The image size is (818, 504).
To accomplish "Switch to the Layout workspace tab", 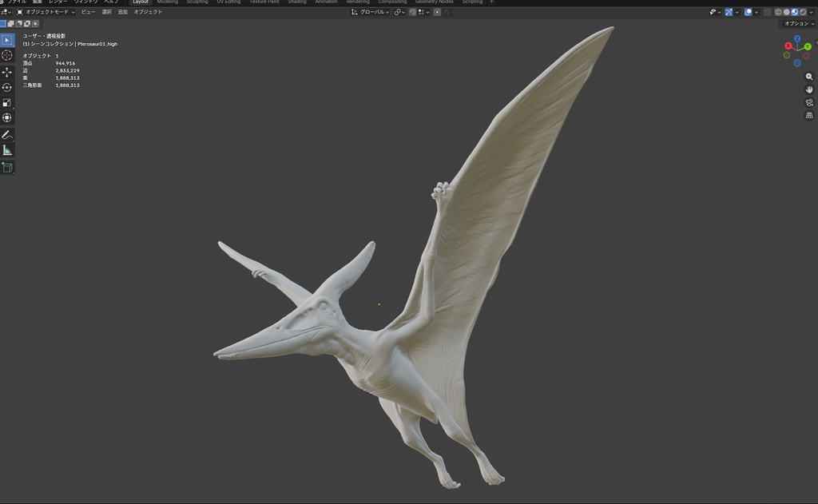I will tap(141, 2).
